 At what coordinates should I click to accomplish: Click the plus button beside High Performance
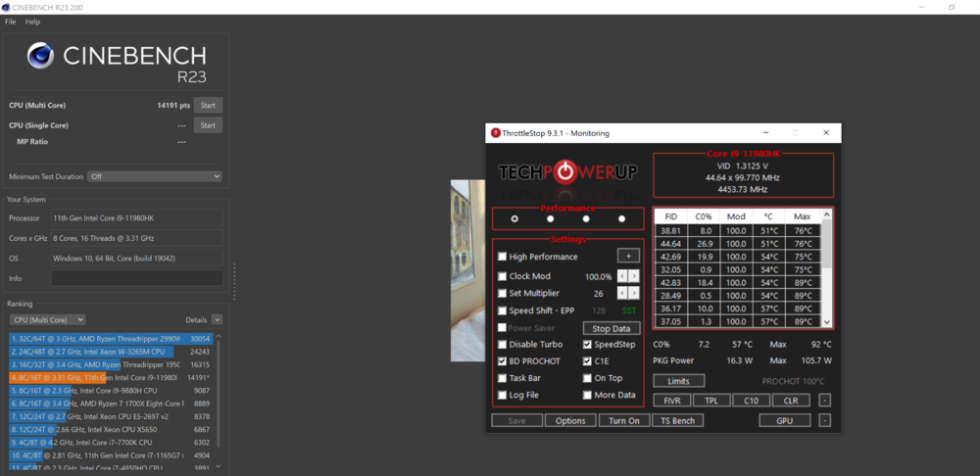[x=627, y=257]
